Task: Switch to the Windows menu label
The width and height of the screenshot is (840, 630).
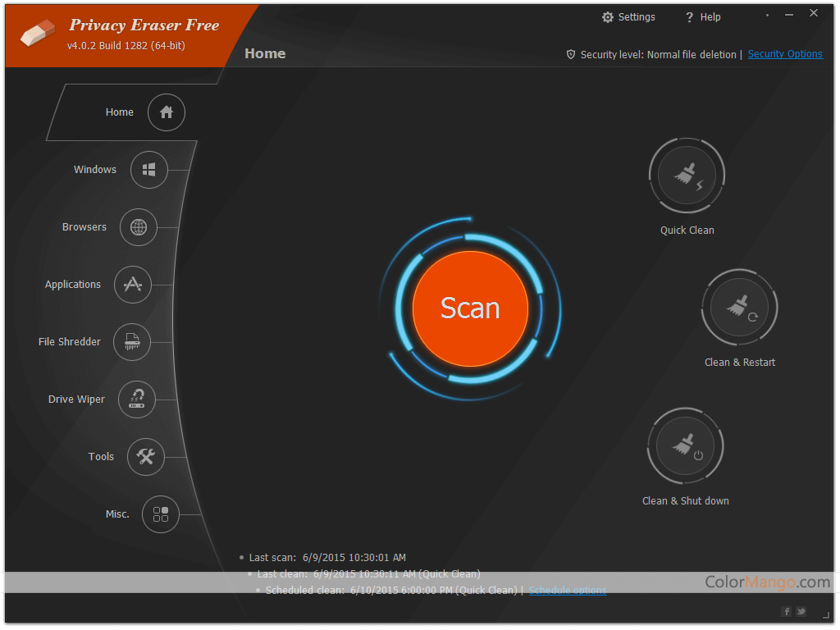Action: [x=95, y=169]
